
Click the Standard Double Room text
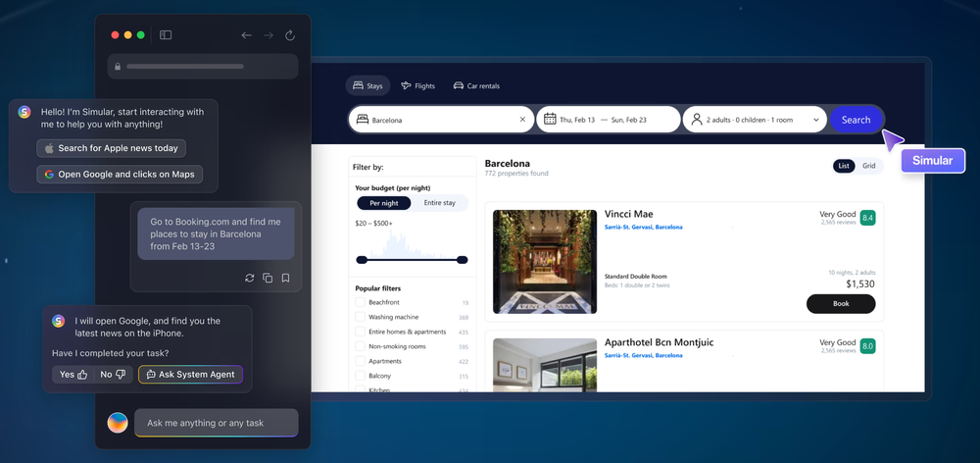tap(636, 276)
